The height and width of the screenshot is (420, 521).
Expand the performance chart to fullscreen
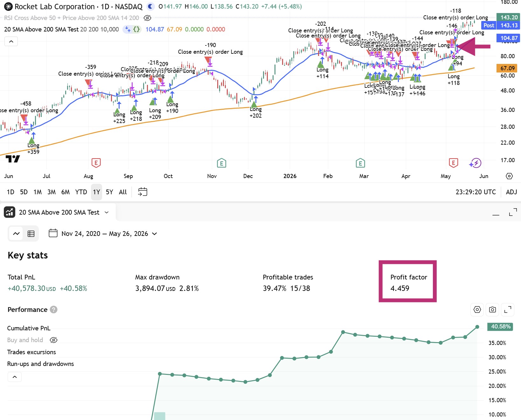point(508,310)
